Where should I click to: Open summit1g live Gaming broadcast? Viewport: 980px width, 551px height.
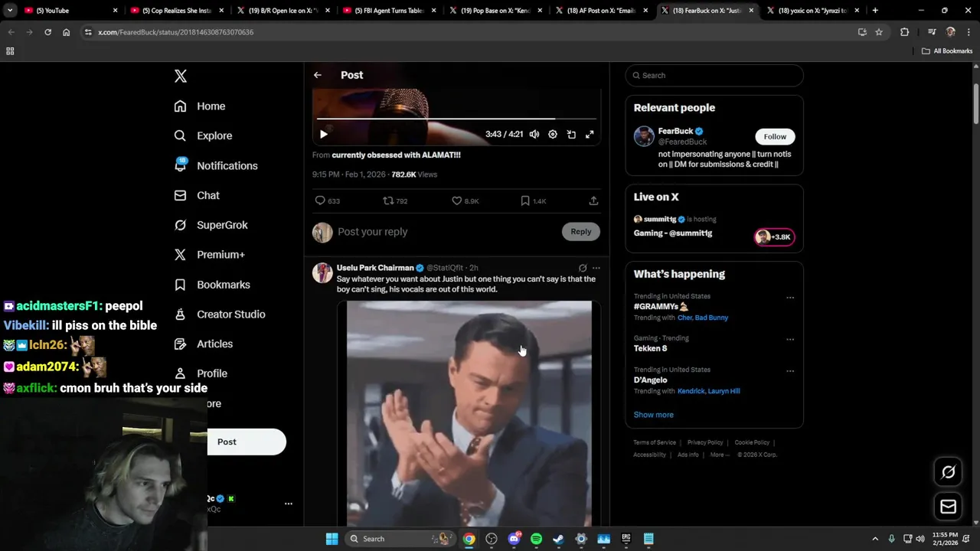673,233
